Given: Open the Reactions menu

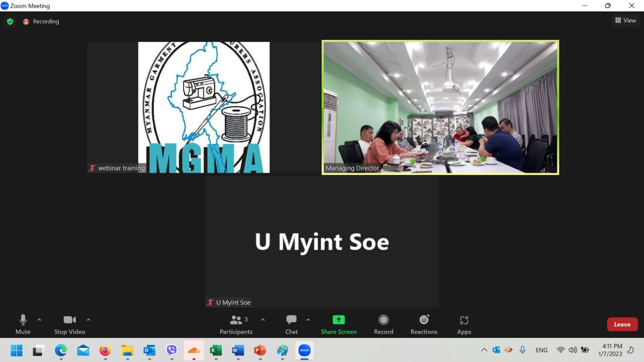Looking at the screenshot, I should click(424, 324).
